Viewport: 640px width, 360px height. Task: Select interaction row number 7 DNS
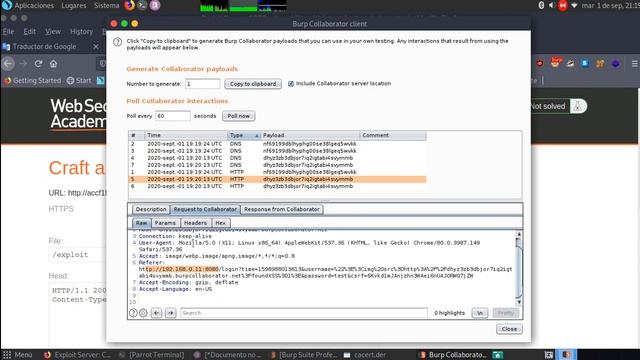tap(278, 165)
